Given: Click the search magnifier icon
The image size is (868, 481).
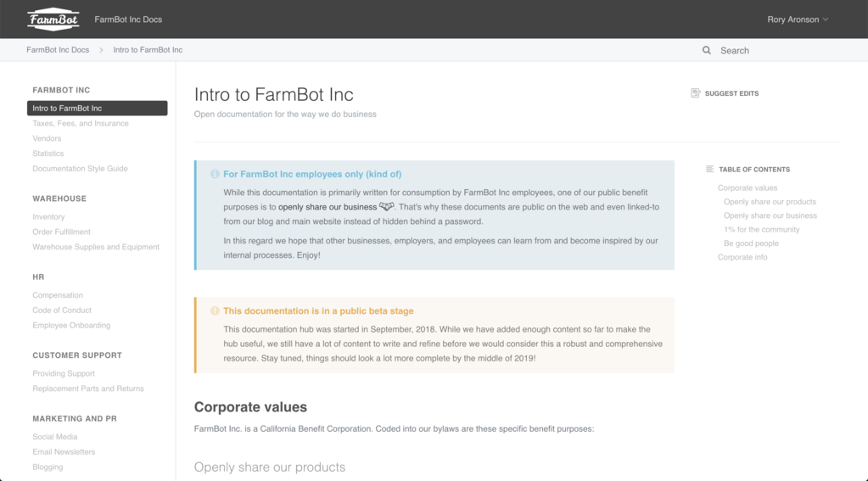Looking at the screenshot, I should click(706, 50).
